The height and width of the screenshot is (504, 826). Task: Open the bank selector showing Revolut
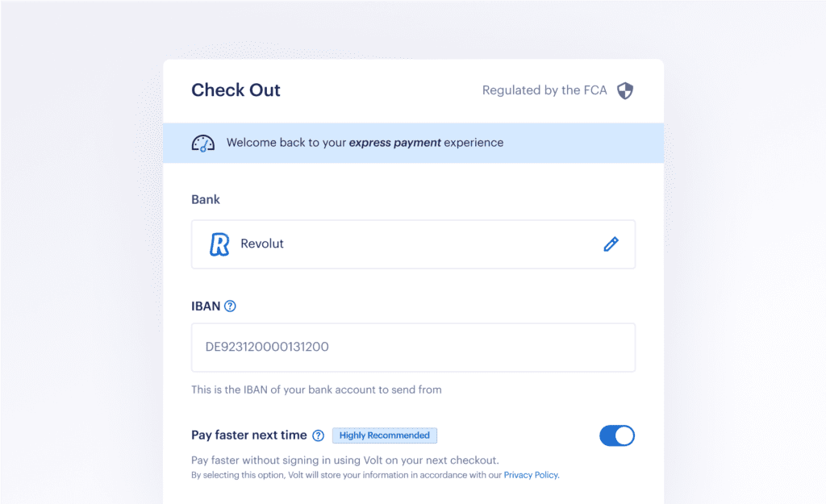413,244
